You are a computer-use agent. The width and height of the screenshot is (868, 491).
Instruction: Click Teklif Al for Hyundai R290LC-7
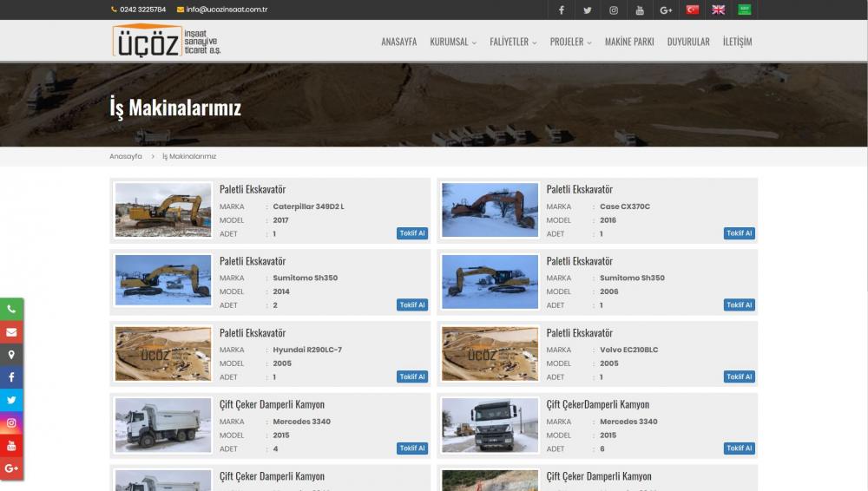click(x=411, y=377)
